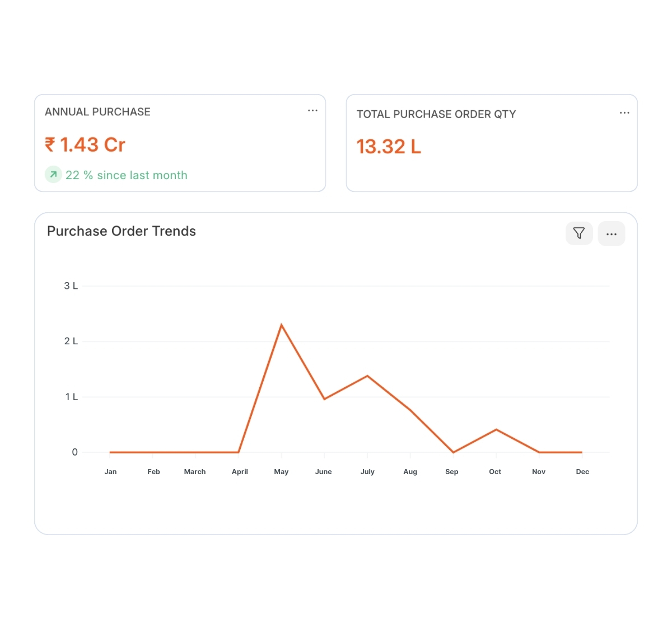Open the Total Purchase Order Qty options menu
The width and height of the screenshot is (672, 628).
[x=624, y=113]
